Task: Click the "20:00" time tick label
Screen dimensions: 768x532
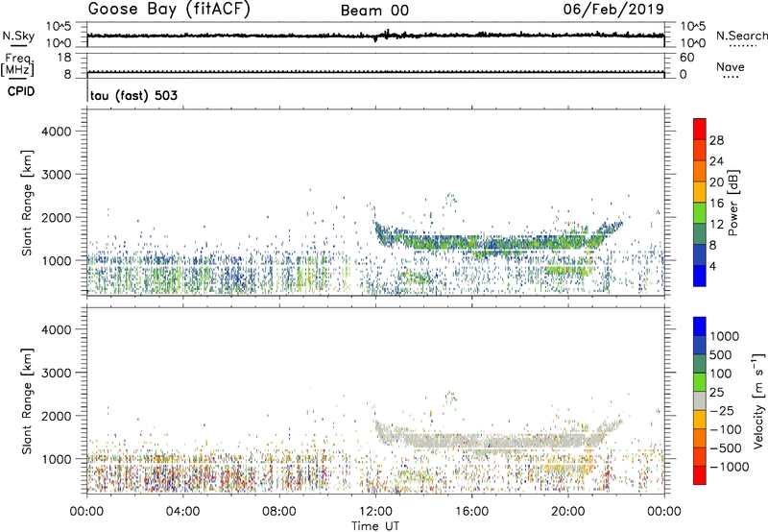Action: pyautogui.click(x=568, y=512)
